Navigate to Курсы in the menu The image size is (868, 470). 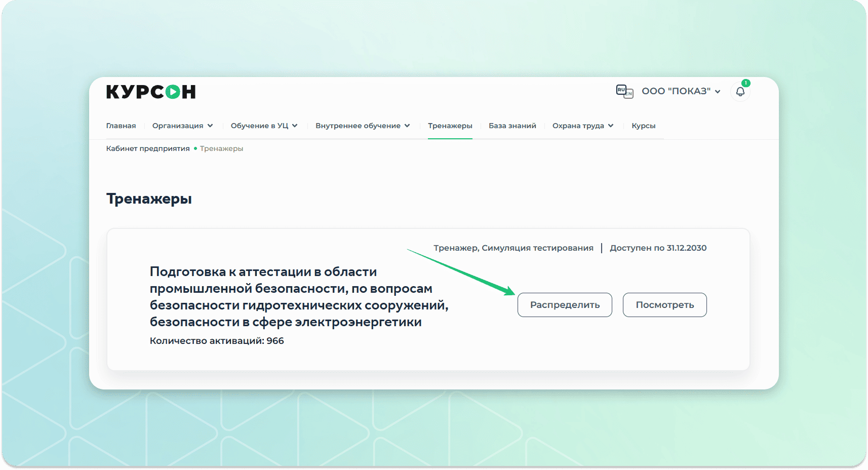click(643, 126)
